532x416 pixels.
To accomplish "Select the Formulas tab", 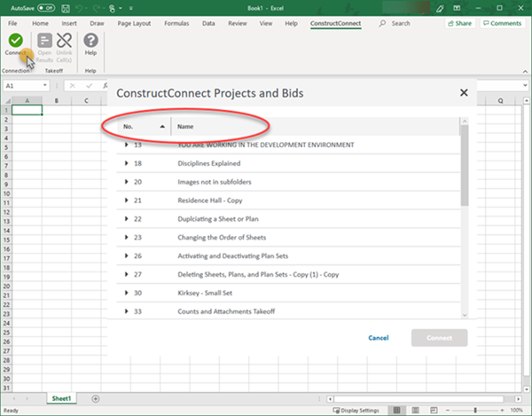I will [x=176, y=23].
